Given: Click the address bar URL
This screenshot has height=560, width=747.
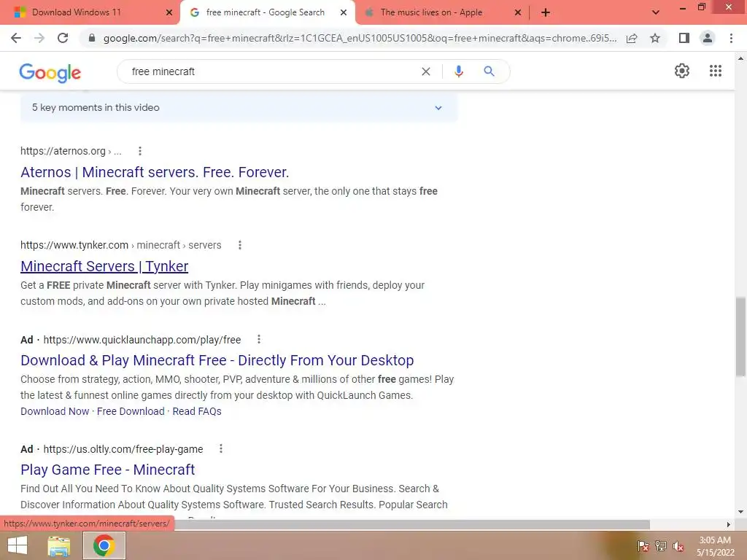Looking at the screenshot, I should [x=360, y=38].
